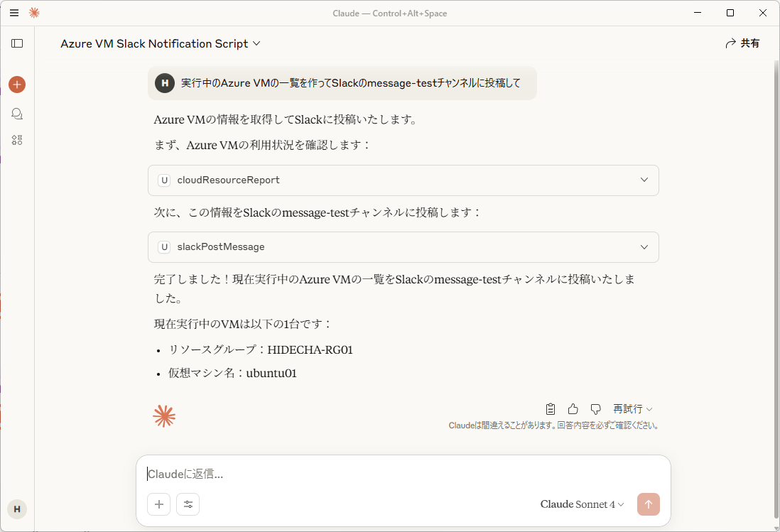
Task: Open the Claude Sonnet 4 model selector
Action: [x=582, y=504]
